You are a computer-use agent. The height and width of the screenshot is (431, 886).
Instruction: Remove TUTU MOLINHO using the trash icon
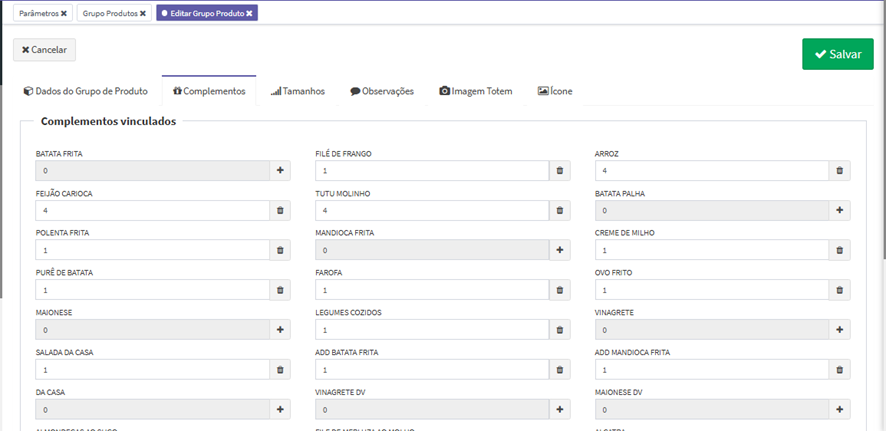[x=560, y=211]
